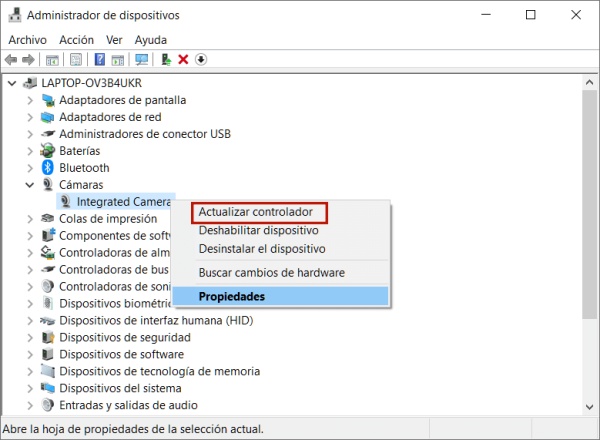Viewport: 600px width, 440px height.
Task: Click the Dispositivos de software icon
Action: click(x=47, y=354)
